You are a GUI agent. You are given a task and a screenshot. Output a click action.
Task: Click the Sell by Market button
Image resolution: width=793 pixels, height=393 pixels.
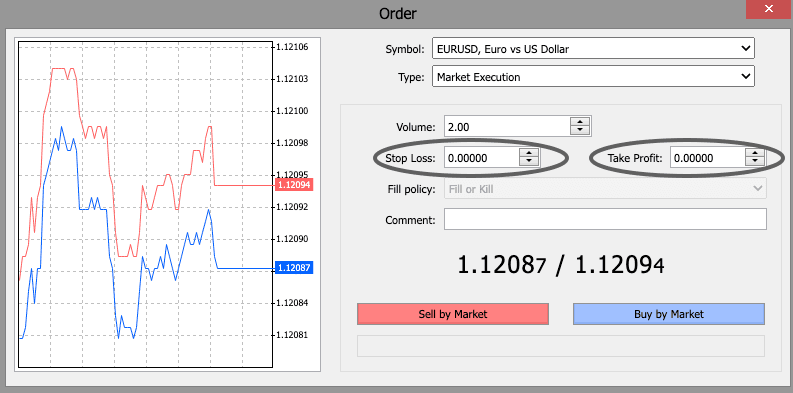click(x=453, y=314)
